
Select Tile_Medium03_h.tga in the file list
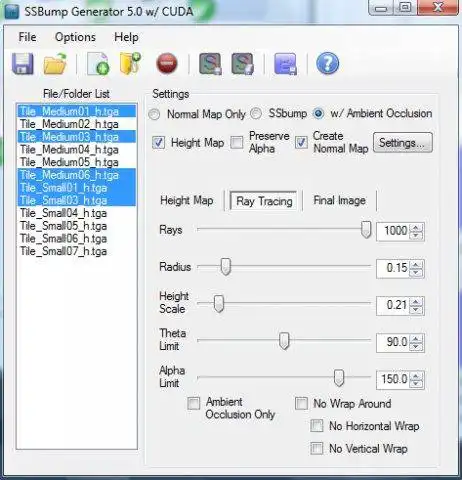pos(77,137)
